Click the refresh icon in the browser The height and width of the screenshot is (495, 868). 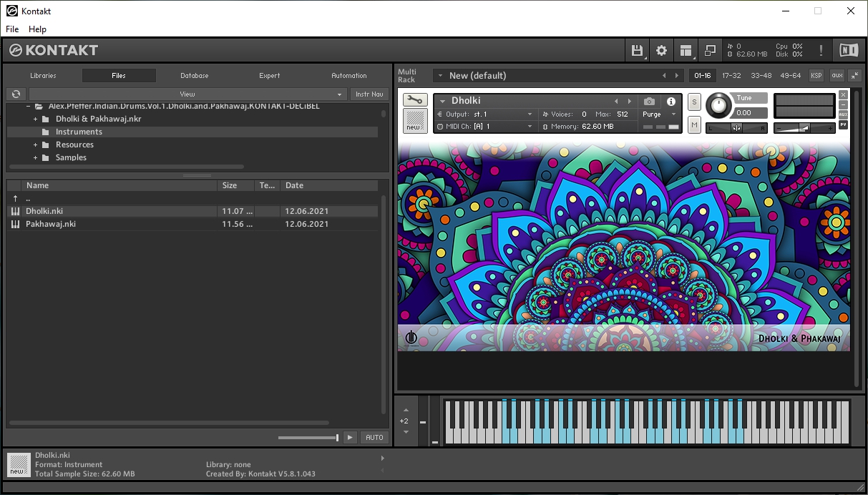16,94
